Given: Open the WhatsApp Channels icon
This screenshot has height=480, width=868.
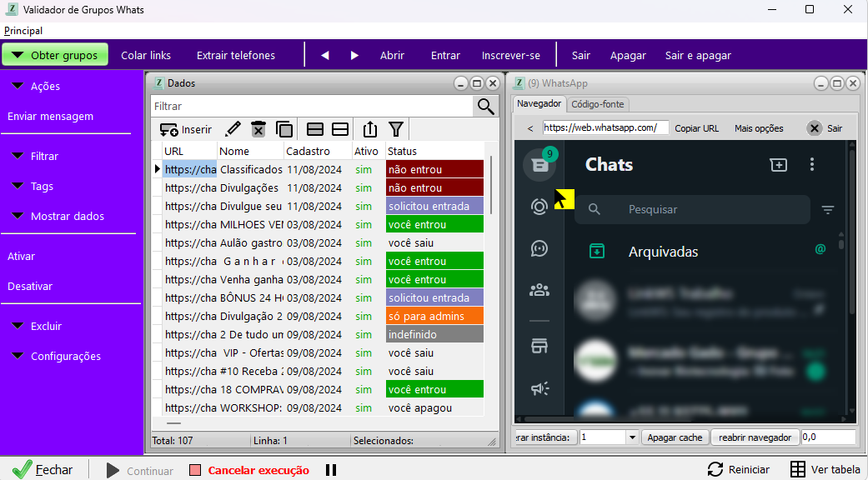Looking at the screenshot, I should pyautogui.click(x=539, y=249).
